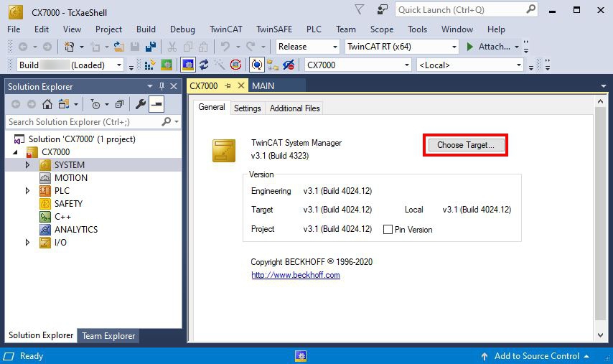Toggle the Restart TwinCAT Config Mode blue icon
This screenshot has height=364, width=613.
click(188, 65)
